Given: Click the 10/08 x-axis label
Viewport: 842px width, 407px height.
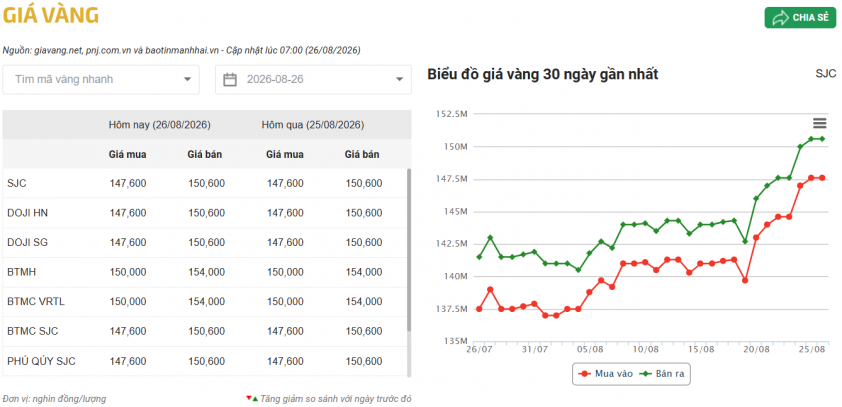Looking at the screenshot, I should click(646, 350).
